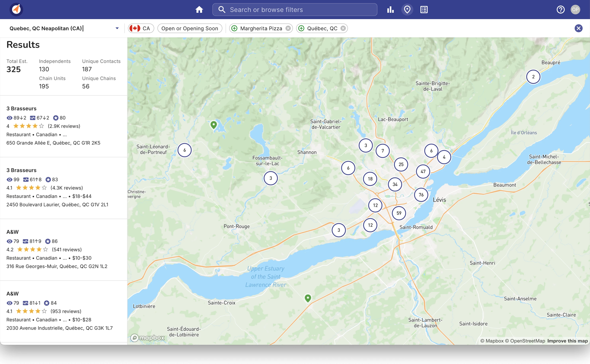Click the plus icon on Margherita Pizza chip
Screen dimensions: 590x364
(234, 28)
